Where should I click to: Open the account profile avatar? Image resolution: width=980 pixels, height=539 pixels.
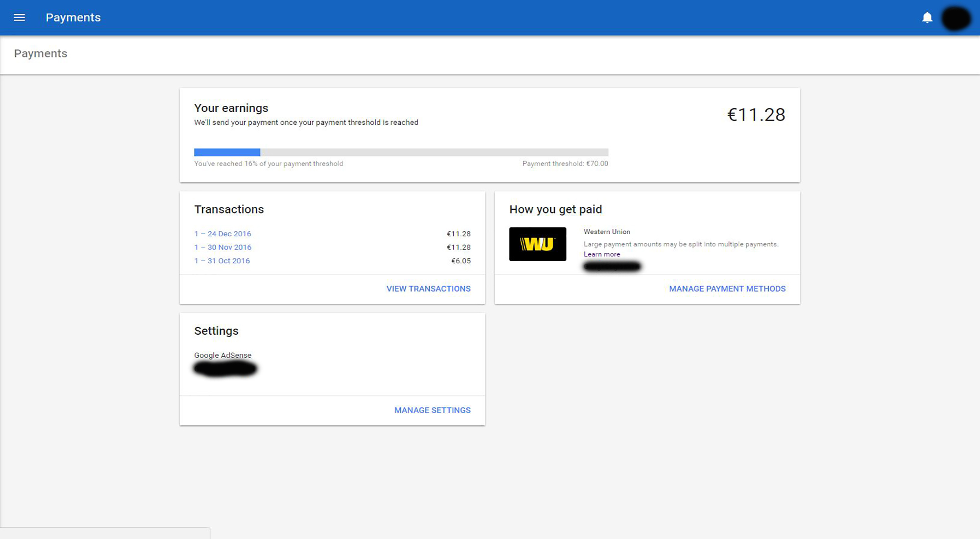click(x=955, y=18)
